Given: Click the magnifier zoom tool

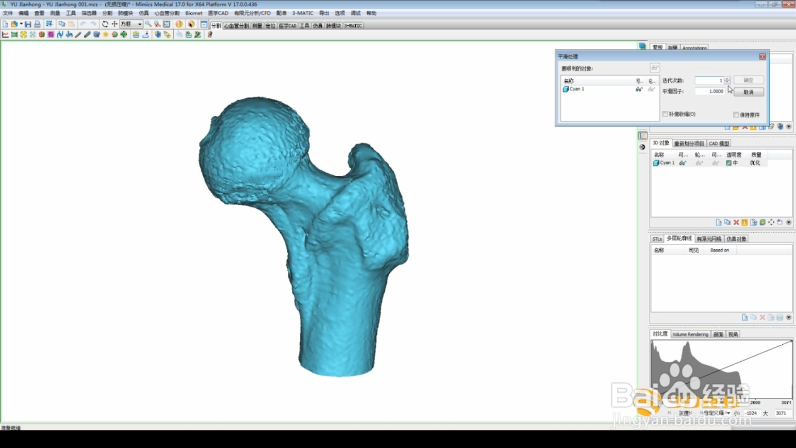Looking at the screenshot, I should (148, 24).
